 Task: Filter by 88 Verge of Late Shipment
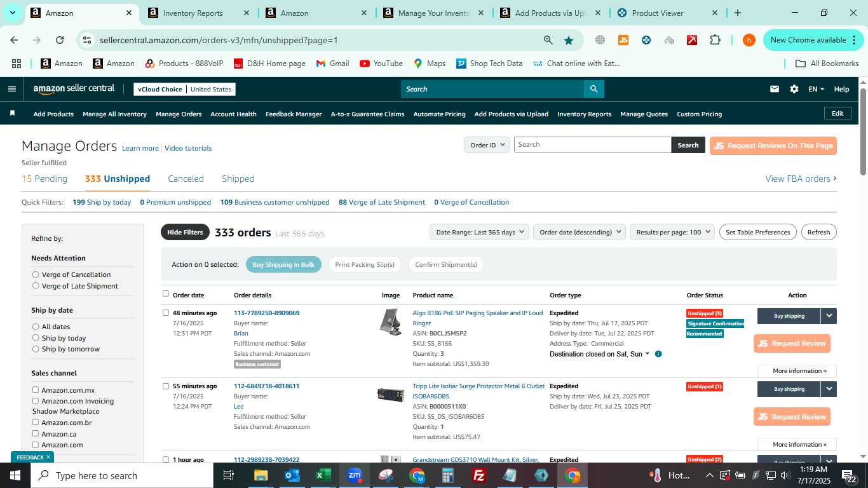point(382,202)
